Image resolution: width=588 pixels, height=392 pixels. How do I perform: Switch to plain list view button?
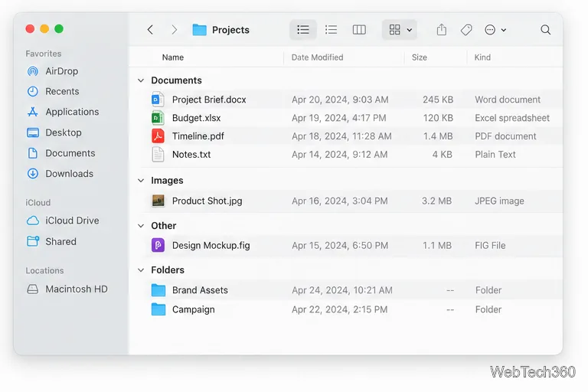tap(331, 30)
